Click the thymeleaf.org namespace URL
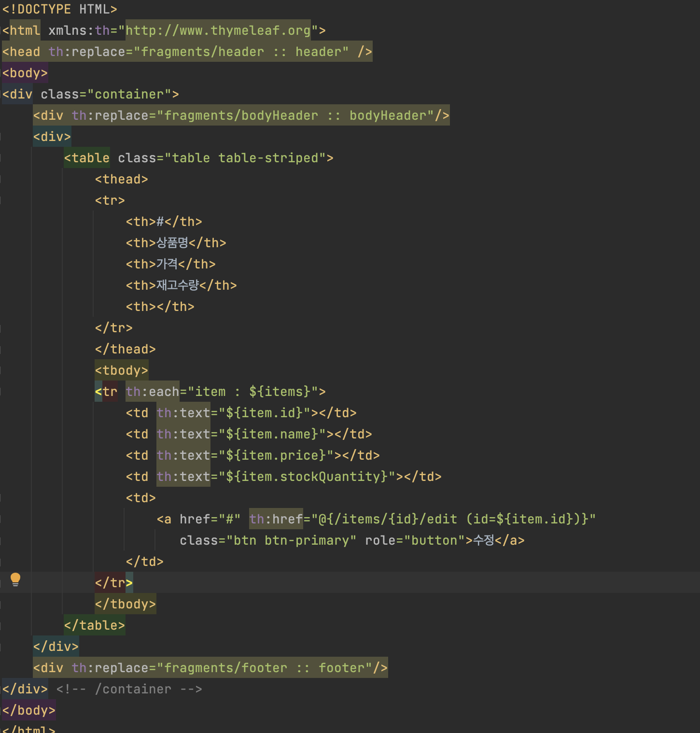This screenshot has height=733, width=700. coord(218,30)
